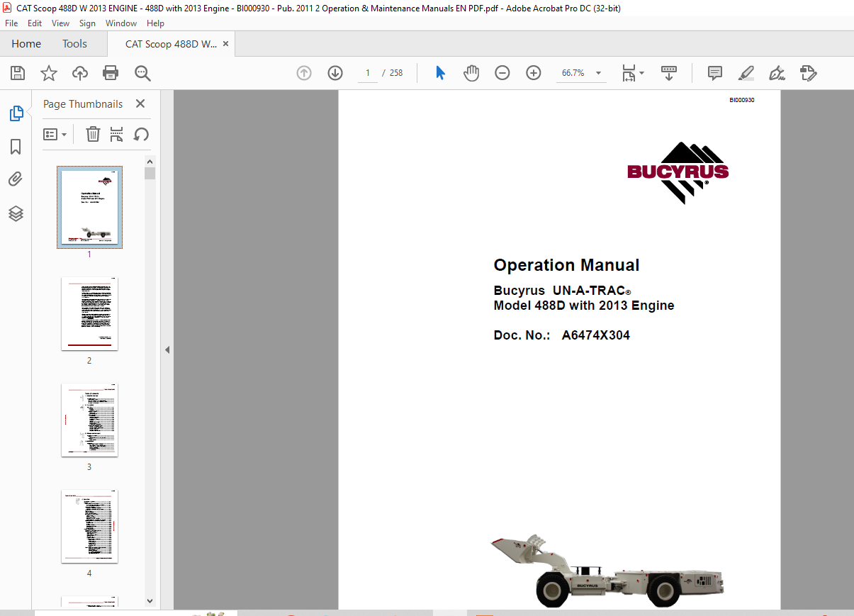Add document to favorites with star icon
This screenshot has height=616, width=854.
point(48,73)
